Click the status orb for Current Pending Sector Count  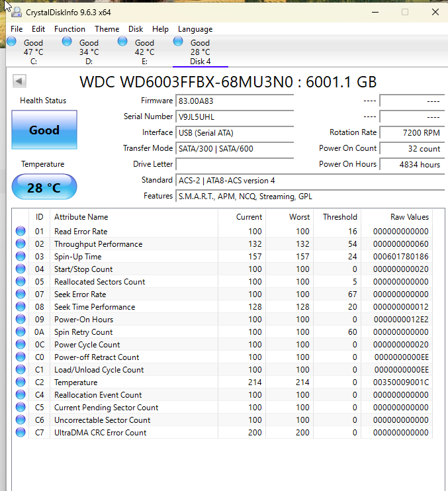(x=21, y=407)
